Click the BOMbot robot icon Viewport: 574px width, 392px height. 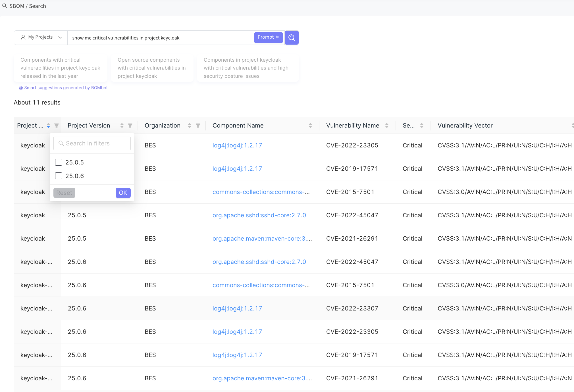click(x=21, y=88)
